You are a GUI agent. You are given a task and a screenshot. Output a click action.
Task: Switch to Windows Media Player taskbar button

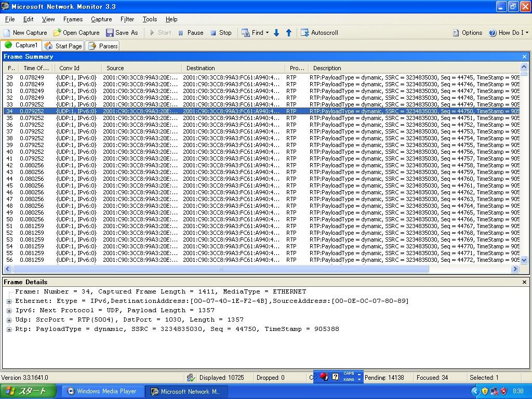coord(102,391)
